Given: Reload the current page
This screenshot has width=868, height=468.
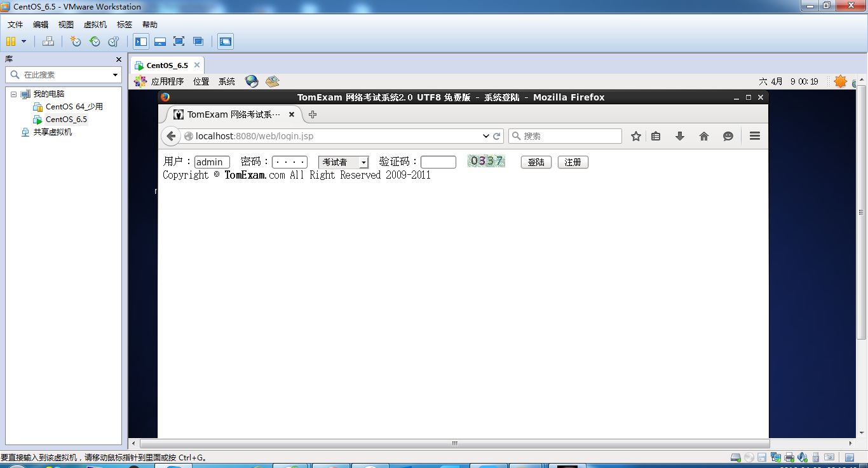Looking at the screenshot, I should pos(497,136).
